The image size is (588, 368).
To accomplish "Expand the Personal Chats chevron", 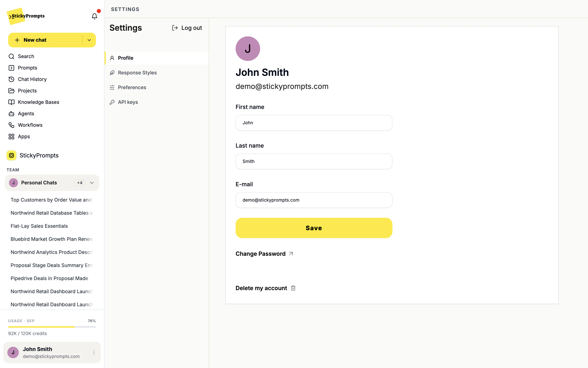I will click(92, 183).
